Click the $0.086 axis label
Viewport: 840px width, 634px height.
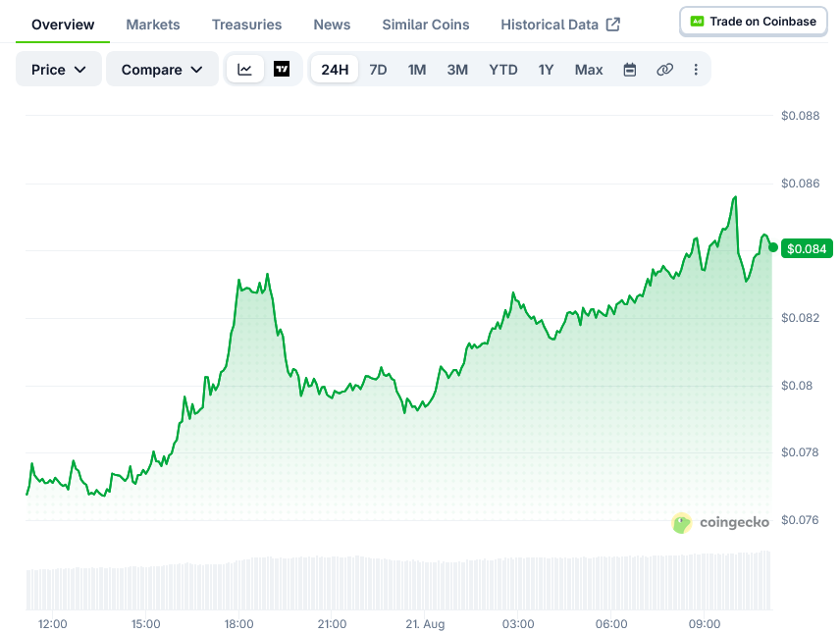pos(801,184)
